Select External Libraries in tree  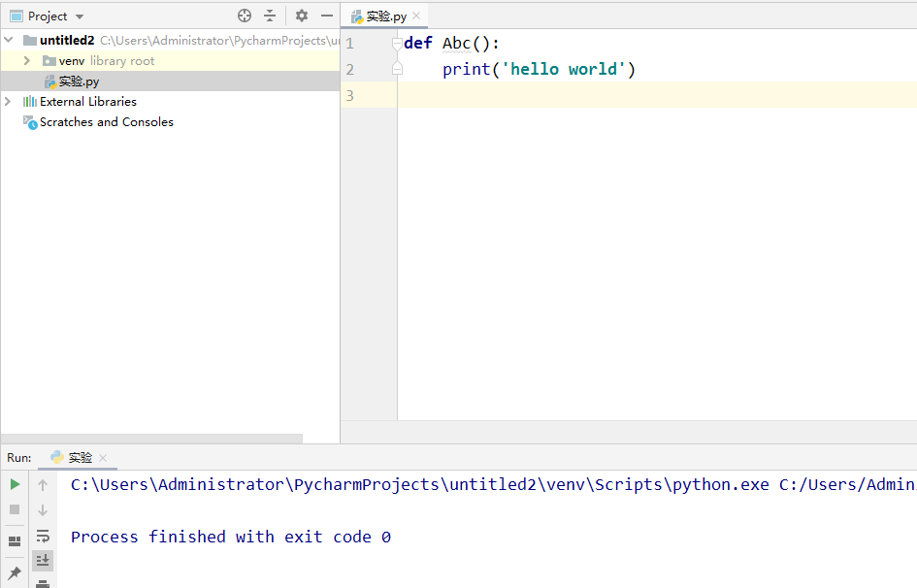(87, 102)
